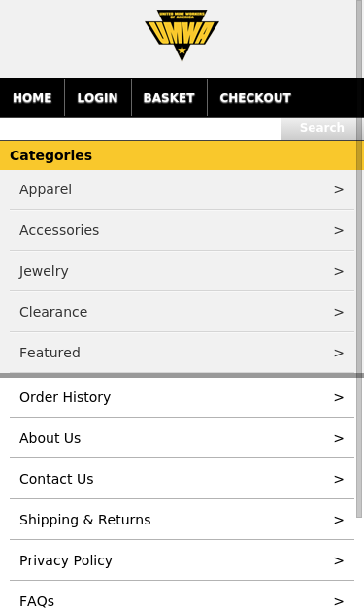The image size is (364, 609).
Task: Open the FAQs page
Action: coord(182,596)
